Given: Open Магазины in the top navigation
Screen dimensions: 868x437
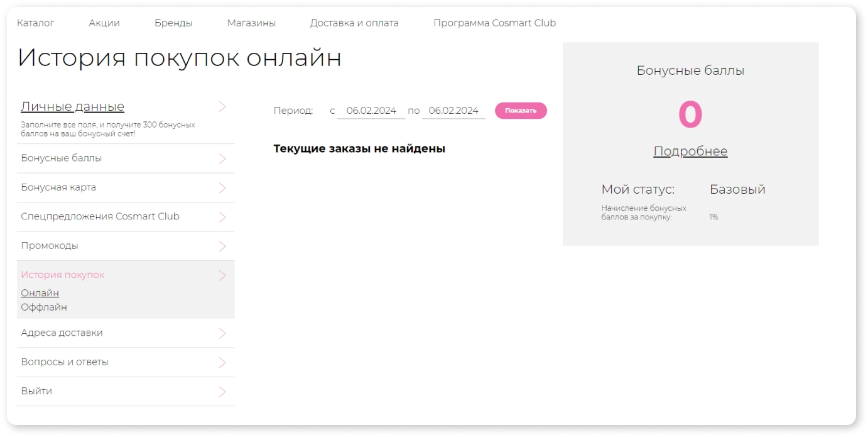Looking at the screenshot, I should pos(251,23).
